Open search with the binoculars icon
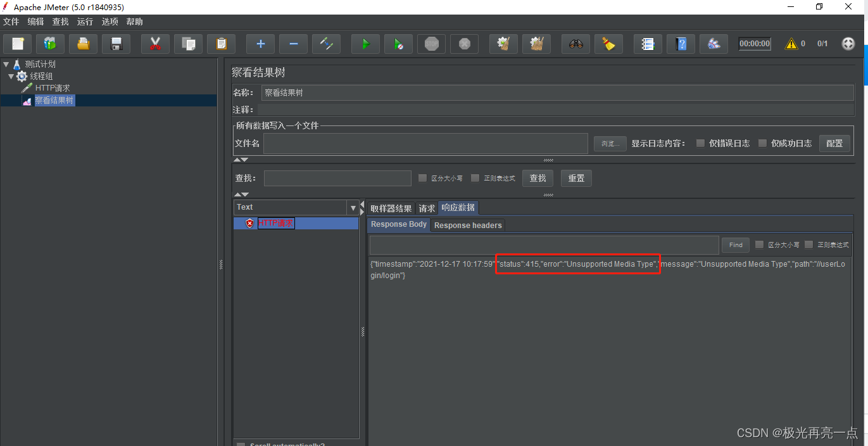 [x=576, y=44]
